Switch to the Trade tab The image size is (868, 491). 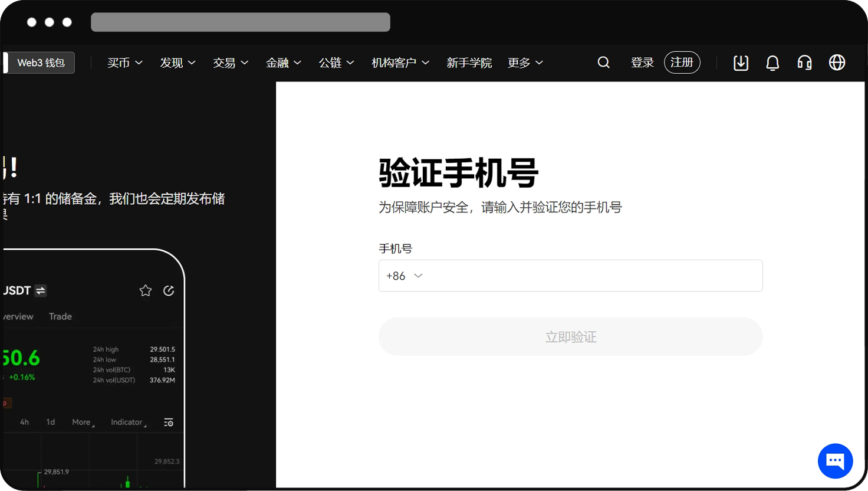(x=60, y=316)
